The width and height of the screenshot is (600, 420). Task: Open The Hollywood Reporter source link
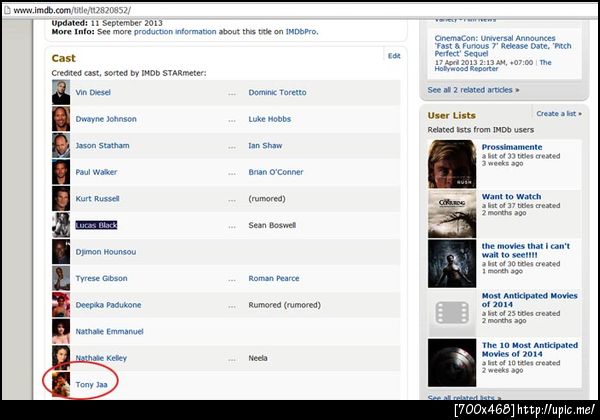click(493, 65)
